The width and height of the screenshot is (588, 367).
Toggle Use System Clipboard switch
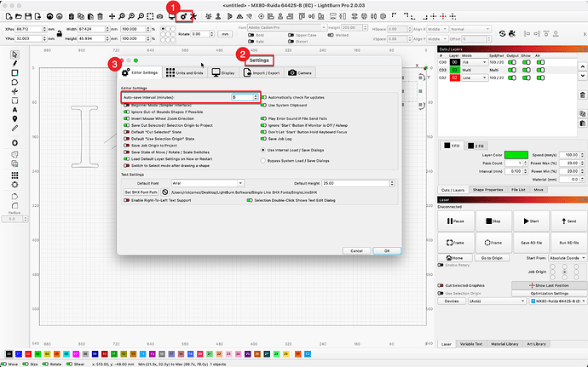[x=264, y=106]
